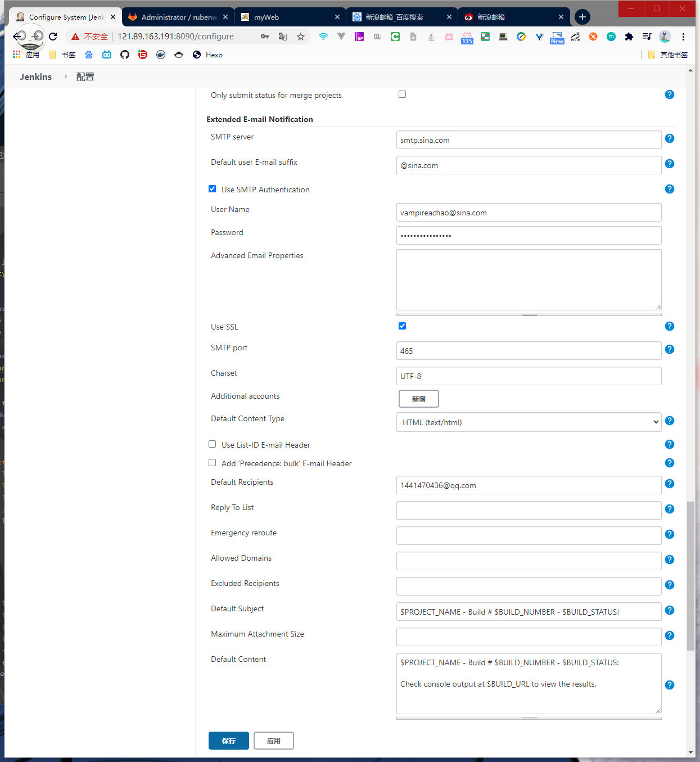Reload page with browser refresh icon
This screenshot has height=762, width=700.
53,37
